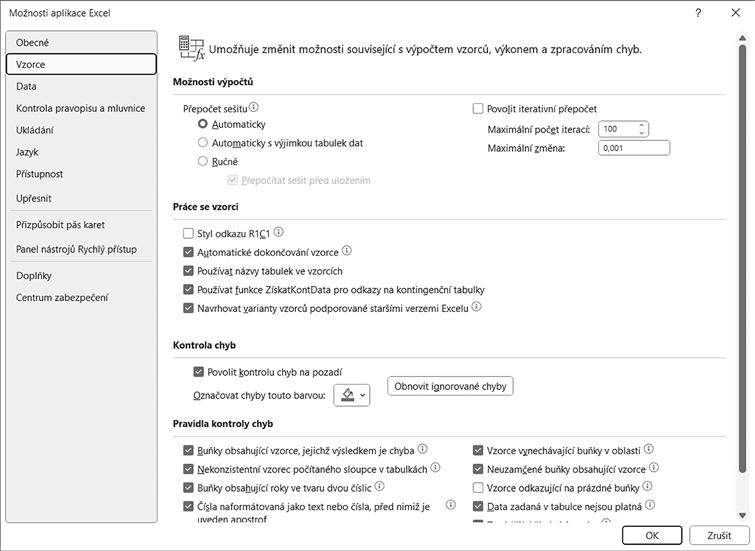Click info icon beside Vzorce odkazující na prázdné buňky
This screenshot has width=755, height=551.
click(647, 487)
